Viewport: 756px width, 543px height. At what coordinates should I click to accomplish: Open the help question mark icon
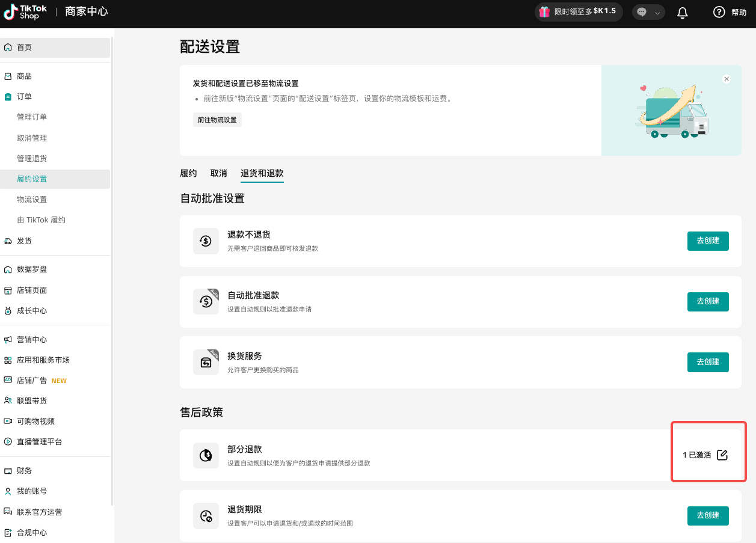click(x=719, y=12)
